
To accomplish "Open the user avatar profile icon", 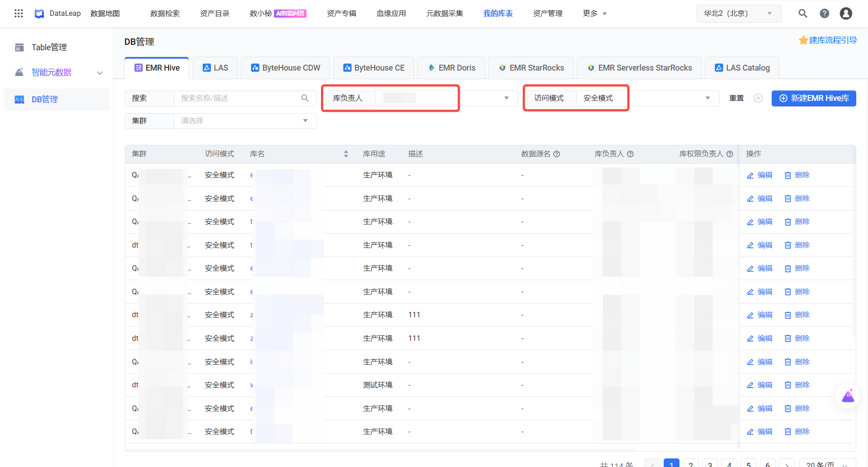I will 846,14.
